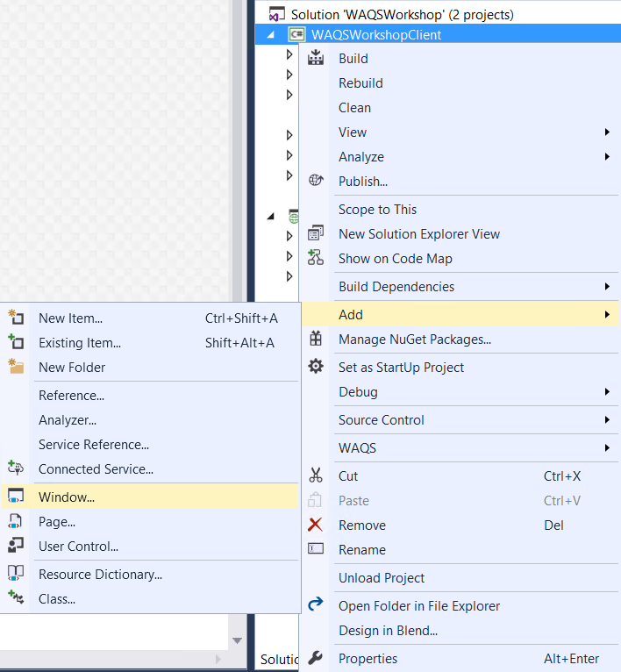Switch to the Solution Explorer bottom tab
This screenshot has height=672, width=621.
tap(279, 659)
